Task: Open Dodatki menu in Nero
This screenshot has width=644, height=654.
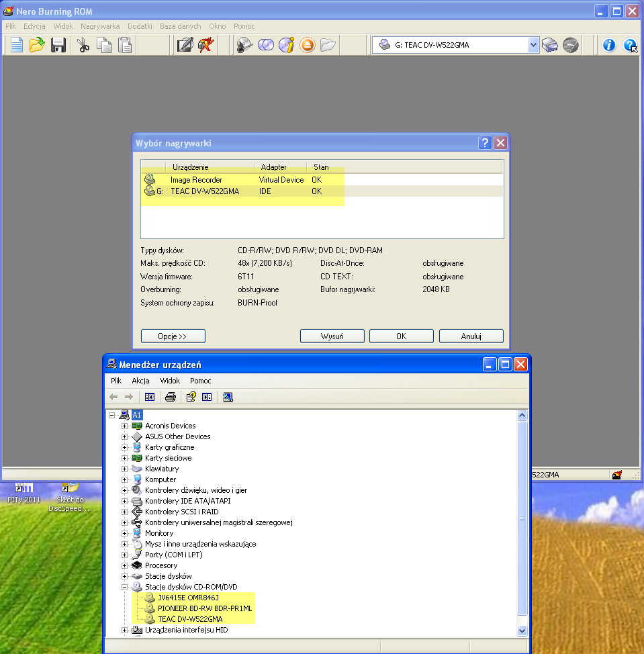Action: click(x=140, y=26)
